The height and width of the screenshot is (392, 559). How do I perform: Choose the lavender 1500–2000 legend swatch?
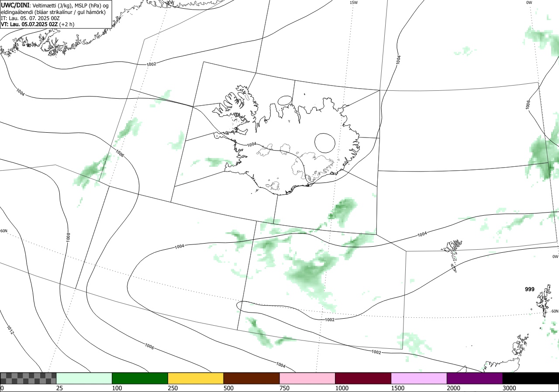click(419, 378)
